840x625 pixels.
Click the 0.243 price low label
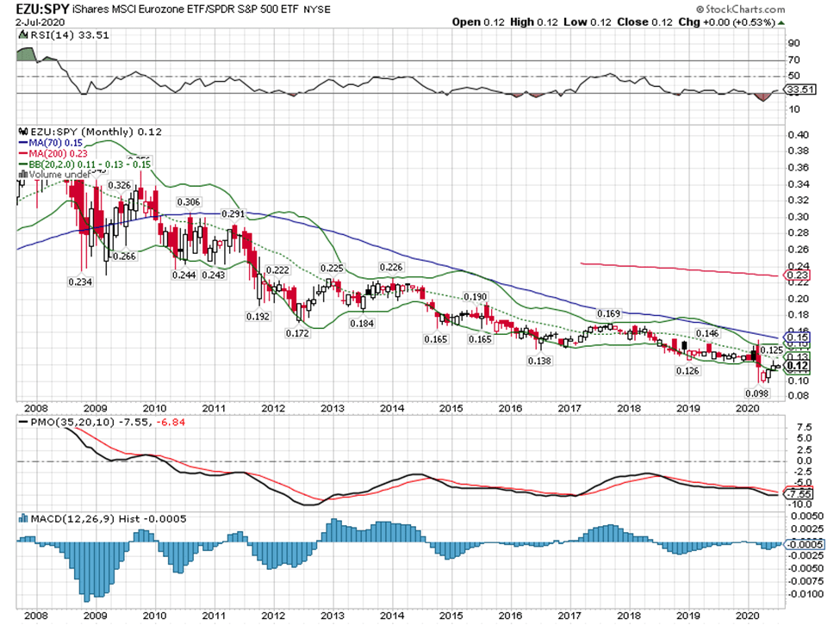point(213,275)
